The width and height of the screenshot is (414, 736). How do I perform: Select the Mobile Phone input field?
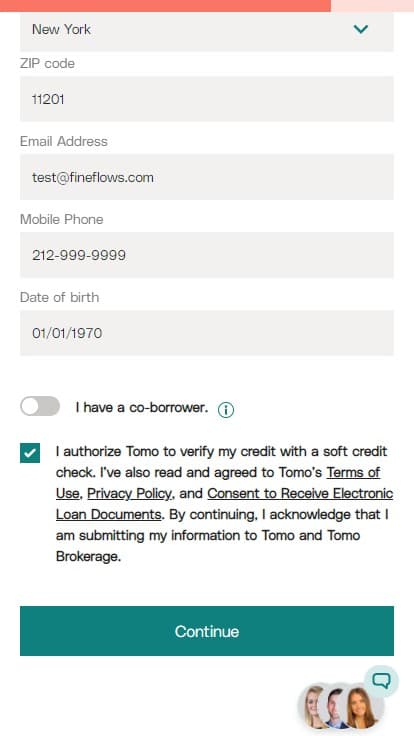(207, 255)
